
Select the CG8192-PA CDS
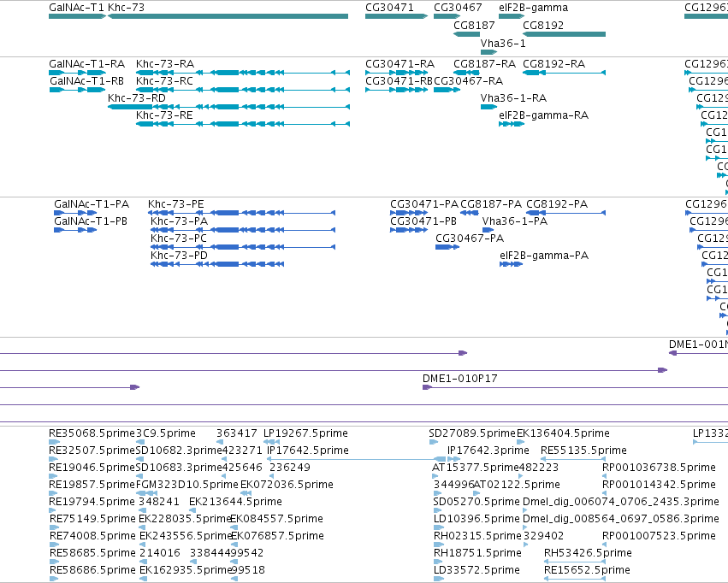(566, 213)
